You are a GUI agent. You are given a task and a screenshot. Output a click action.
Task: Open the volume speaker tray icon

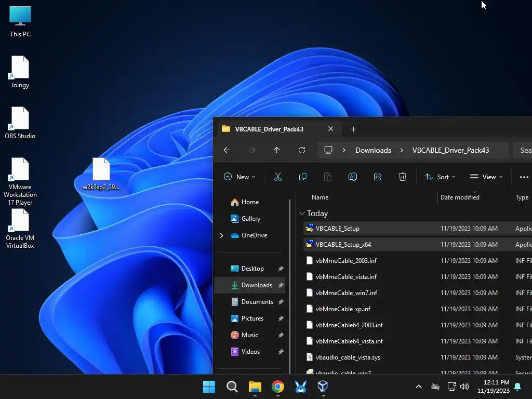tap(464, 387)
